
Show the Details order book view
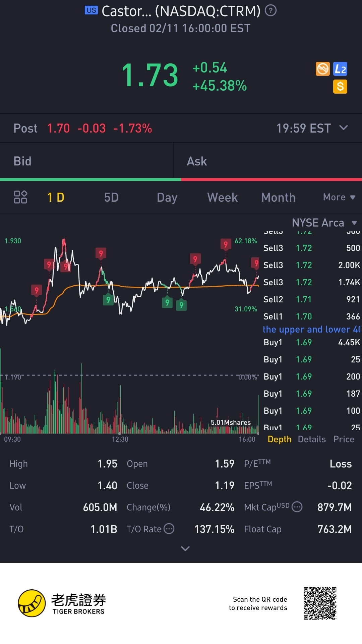pos(312,439)
